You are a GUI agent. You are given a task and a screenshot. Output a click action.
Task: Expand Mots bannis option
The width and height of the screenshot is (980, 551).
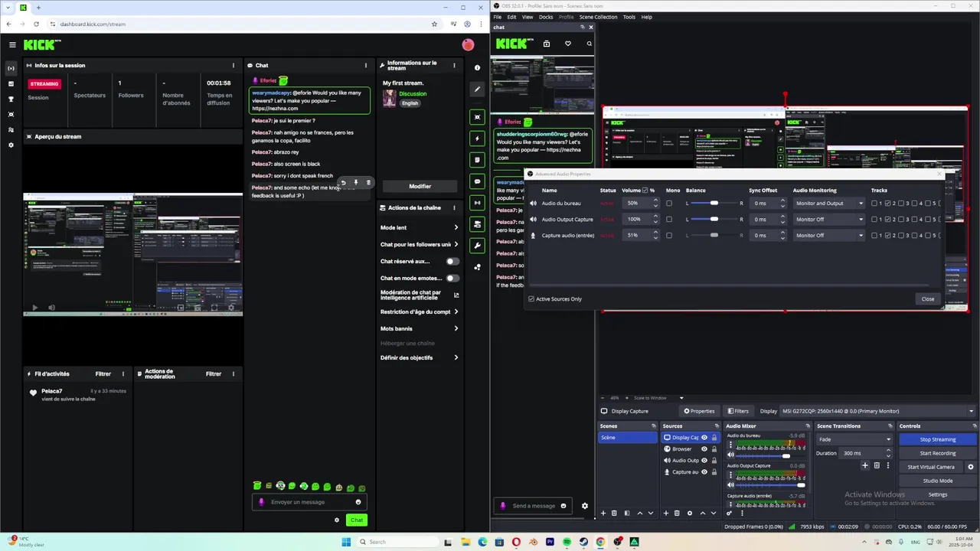tap(420, 328)
